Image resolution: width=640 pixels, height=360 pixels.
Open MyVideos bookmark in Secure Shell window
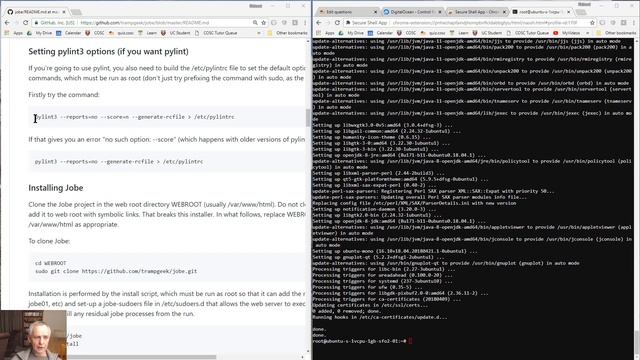click(x=567, y=33)
